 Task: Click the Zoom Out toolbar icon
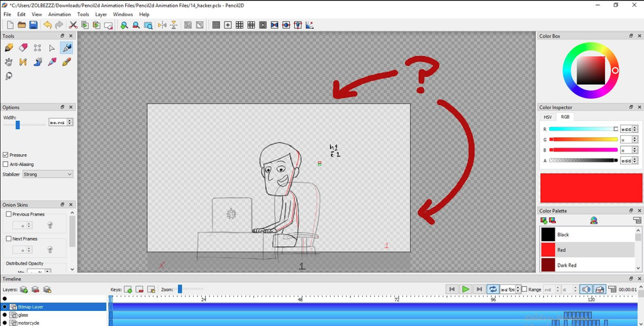click(136, 25)
